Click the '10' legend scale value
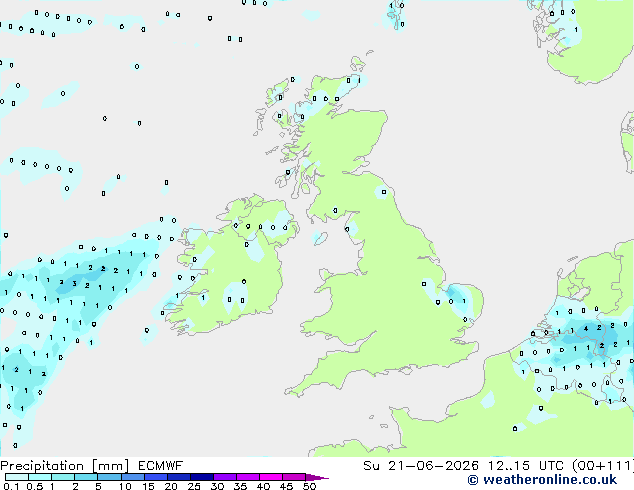Screen dimensions: 634x490 [x=125, y=486]
